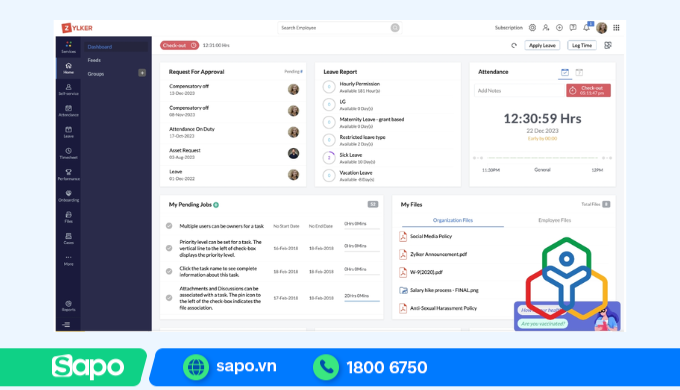
Task: Open the Leave module in sidebar
Action: 69,132
